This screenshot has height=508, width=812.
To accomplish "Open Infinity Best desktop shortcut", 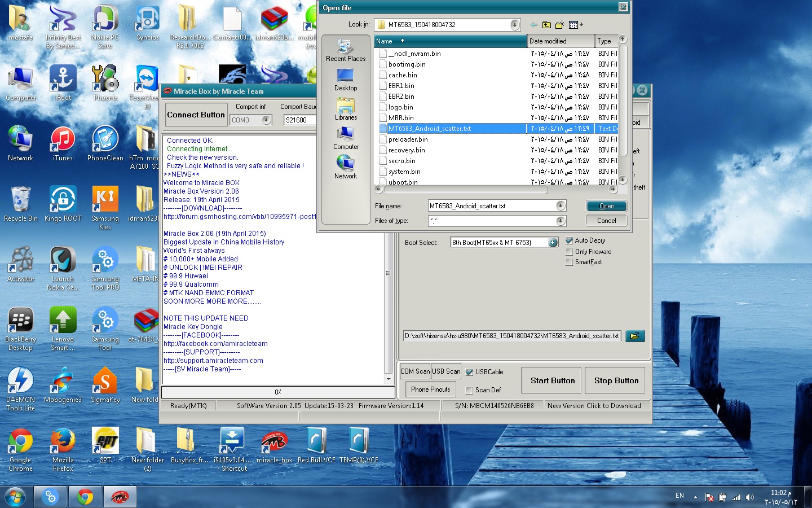I will coord(63,27).
